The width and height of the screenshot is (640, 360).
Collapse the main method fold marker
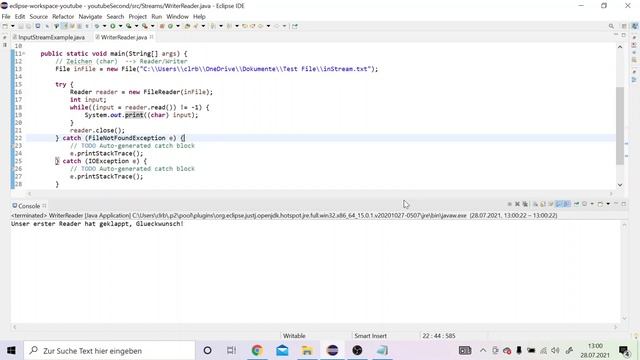[24, 53]
